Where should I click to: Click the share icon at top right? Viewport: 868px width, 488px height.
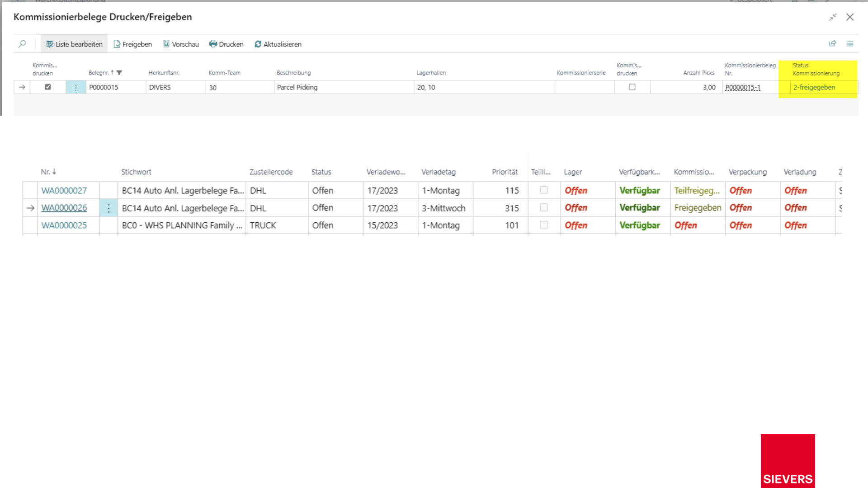[832, 44]
